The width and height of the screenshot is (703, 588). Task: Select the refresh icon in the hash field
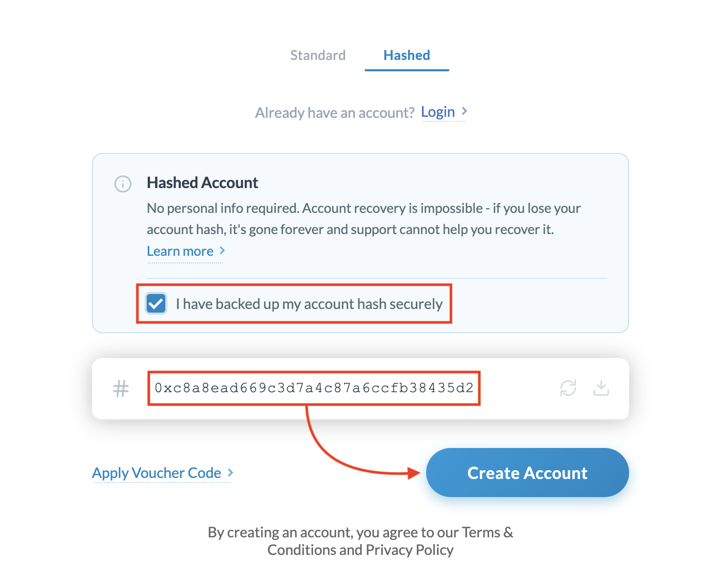[x=568, y=388]
